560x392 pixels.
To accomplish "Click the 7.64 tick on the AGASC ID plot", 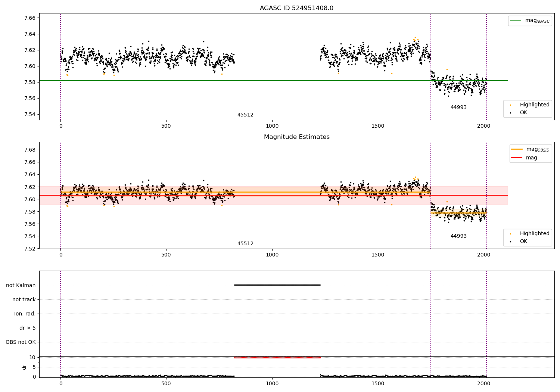I will tap(30, 34).
